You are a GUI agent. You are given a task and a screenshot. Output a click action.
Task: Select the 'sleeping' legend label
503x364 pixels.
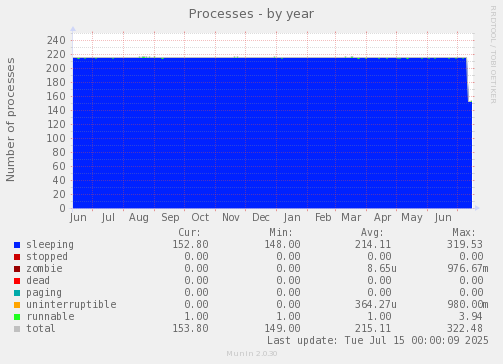tap(50, 245)
